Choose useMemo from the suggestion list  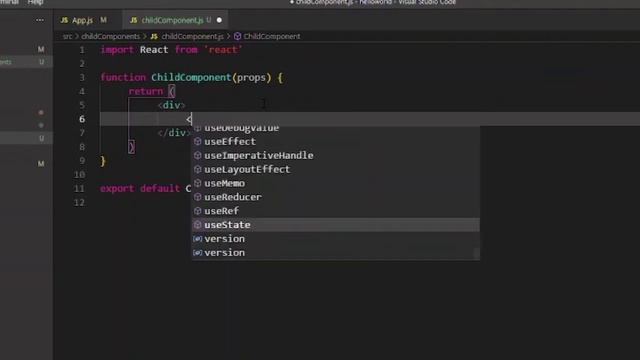336,183
